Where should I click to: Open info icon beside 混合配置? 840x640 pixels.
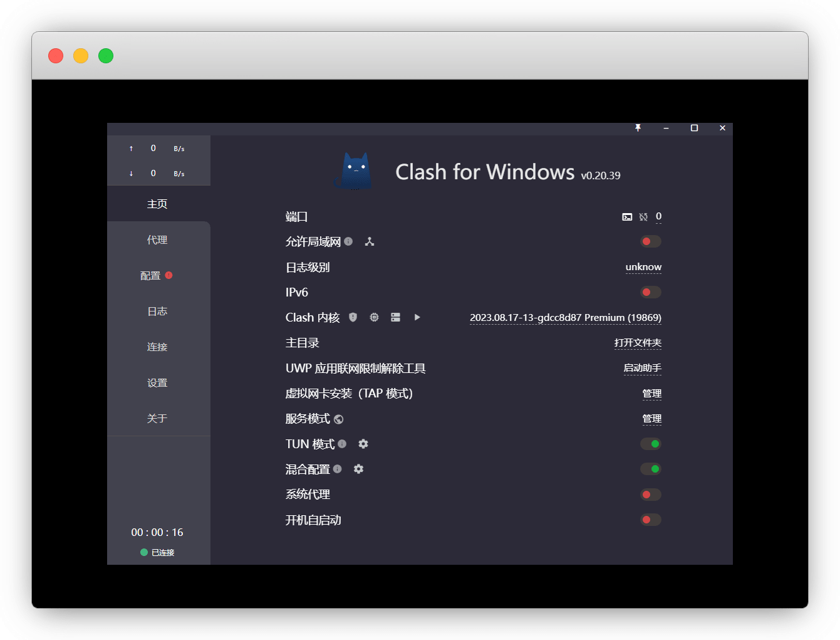(x=338, y=469)
